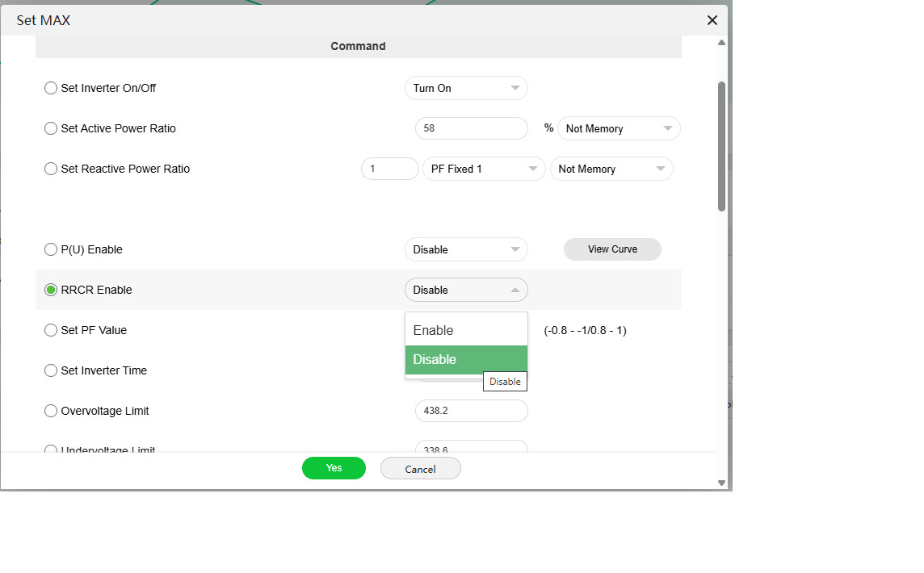Open the Turn On dropdown
Image resolution: width=924 pixels, height=573 pixels.
466,88
